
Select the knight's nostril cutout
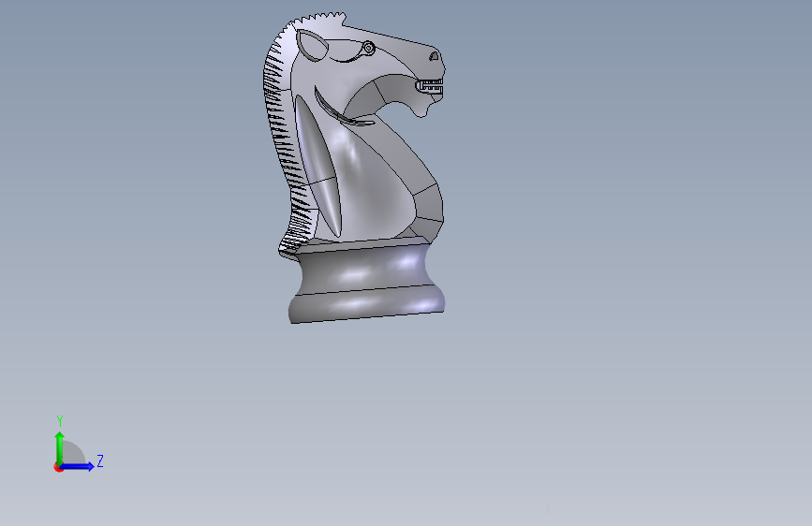434,56
